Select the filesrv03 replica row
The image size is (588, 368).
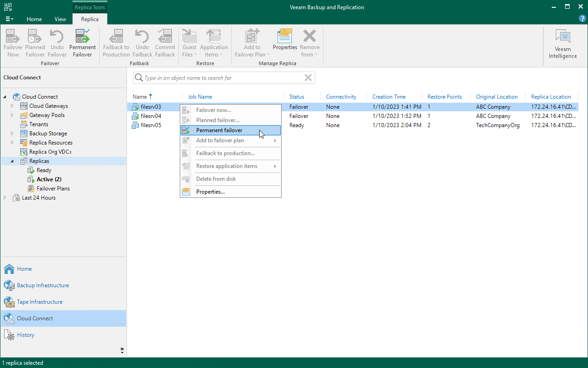click(x=353, y=107)
